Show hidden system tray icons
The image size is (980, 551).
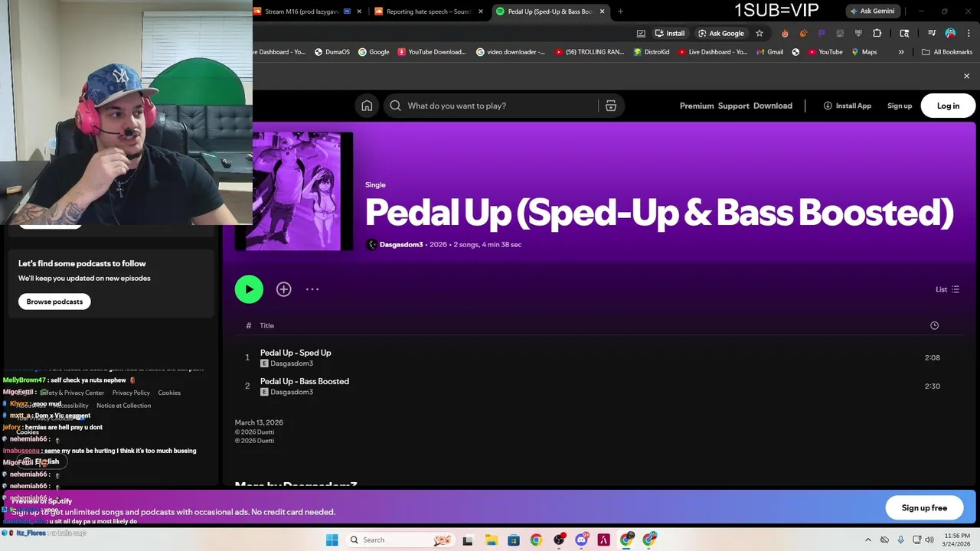tap(867, 540)
